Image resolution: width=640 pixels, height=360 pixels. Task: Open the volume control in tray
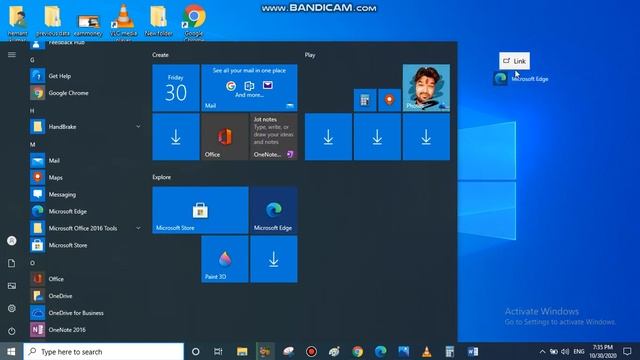tap(565, 351)
